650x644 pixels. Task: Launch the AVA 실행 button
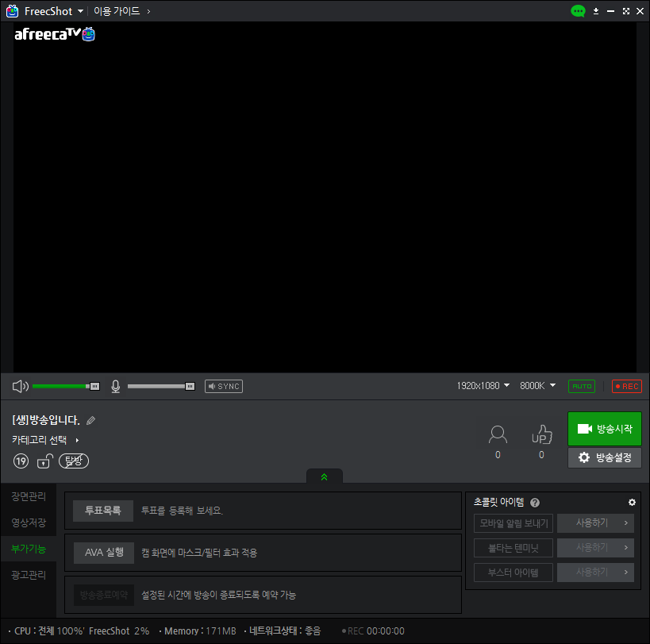104,553
